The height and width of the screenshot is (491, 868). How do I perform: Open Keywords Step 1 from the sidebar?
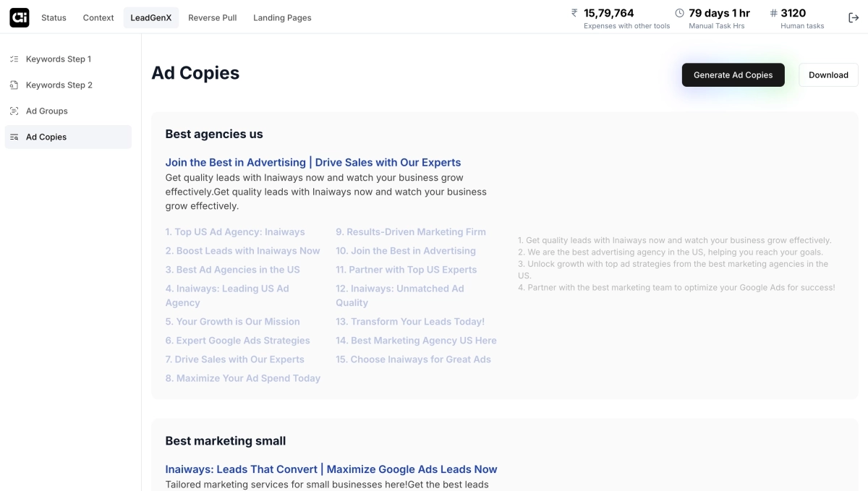(x=59, y=59)
